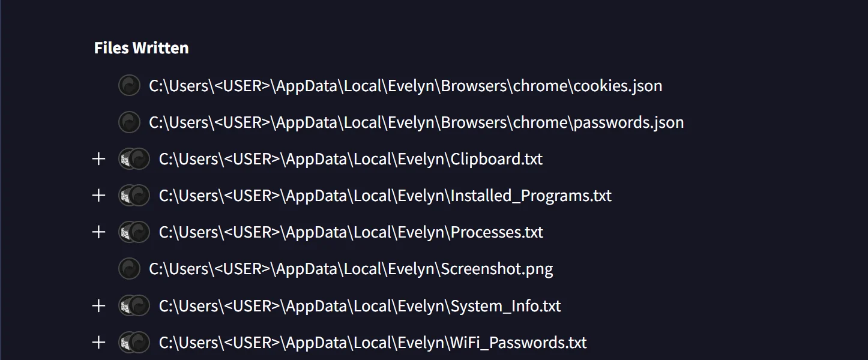The height and width of the screenshot is (360, 868).
Task: Select the Screenshot.png path text
Action: click(x=350, y=269)
